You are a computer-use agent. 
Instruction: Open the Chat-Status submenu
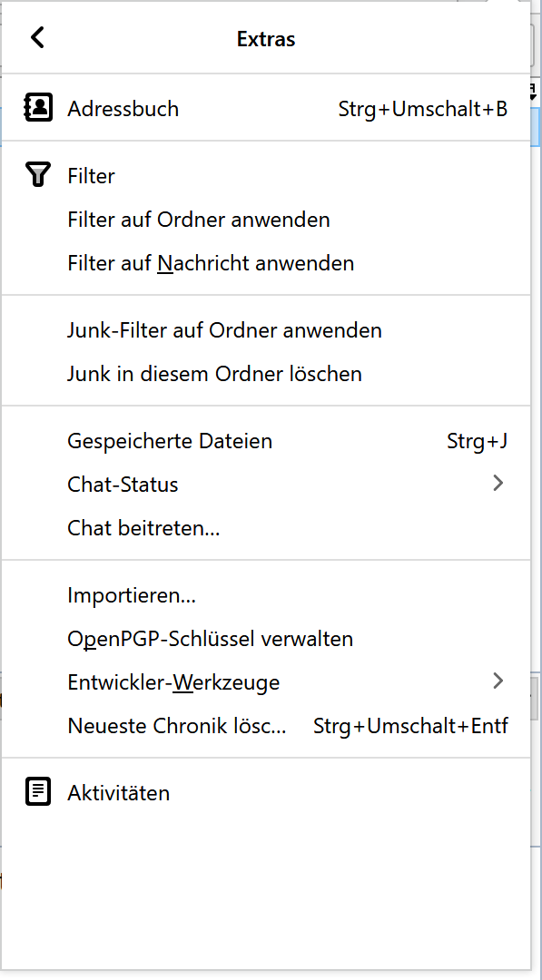(266, 484)
